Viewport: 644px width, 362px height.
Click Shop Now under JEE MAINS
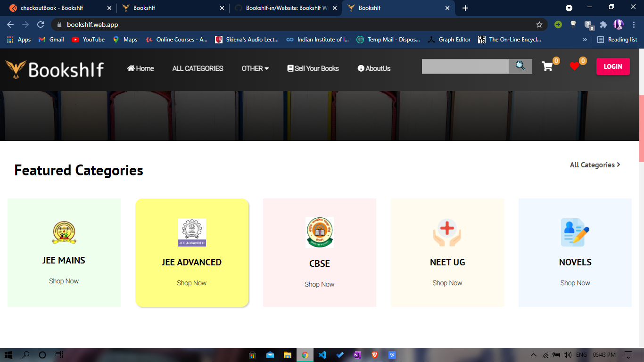point(64,281)
